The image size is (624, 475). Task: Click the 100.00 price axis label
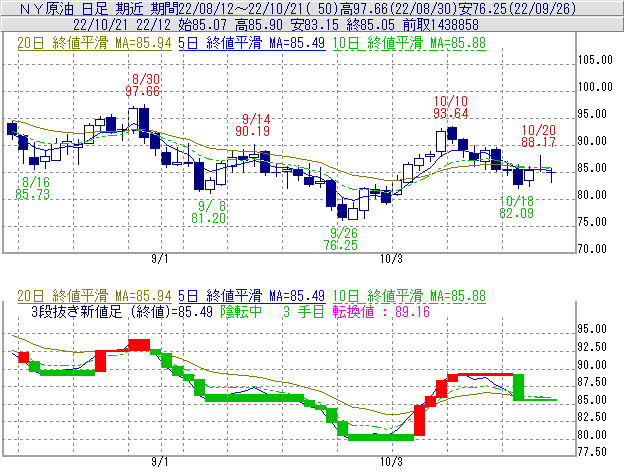pos(595,87)
